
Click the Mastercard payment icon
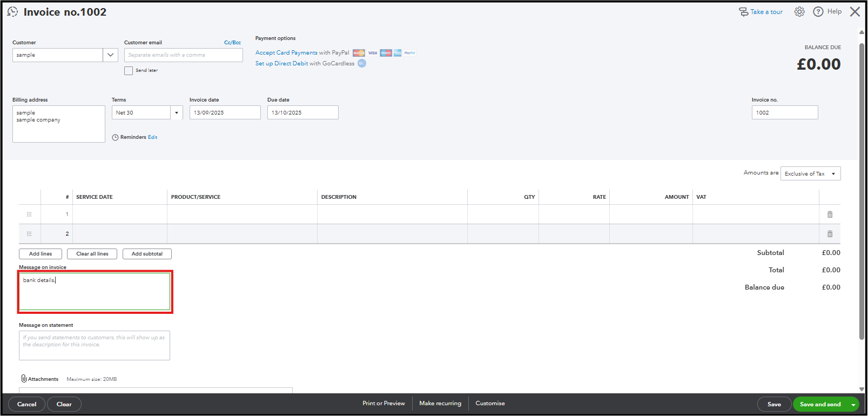pyautogui.click(x=359, y=53)
